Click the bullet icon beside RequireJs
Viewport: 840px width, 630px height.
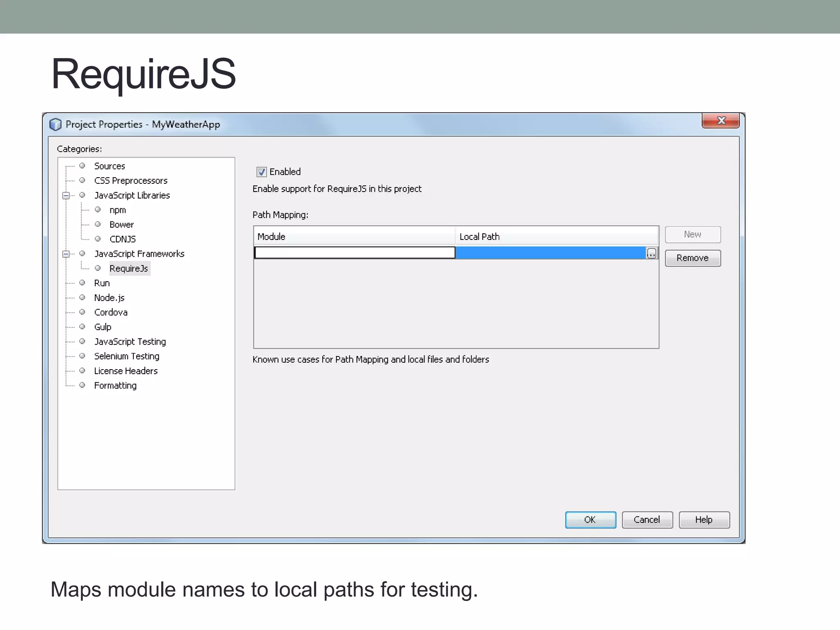point(98,268)
